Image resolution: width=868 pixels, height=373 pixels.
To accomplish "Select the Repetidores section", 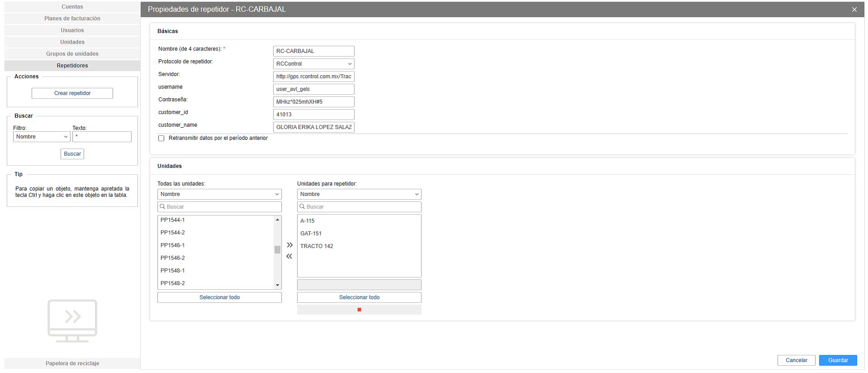I will pos(72,66).
